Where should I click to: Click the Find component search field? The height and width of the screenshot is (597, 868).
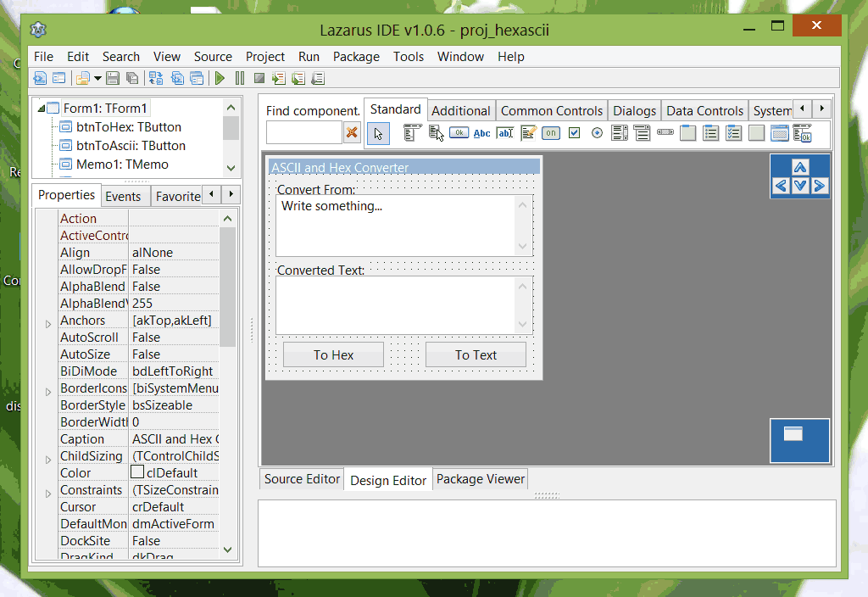pos(304,133)
